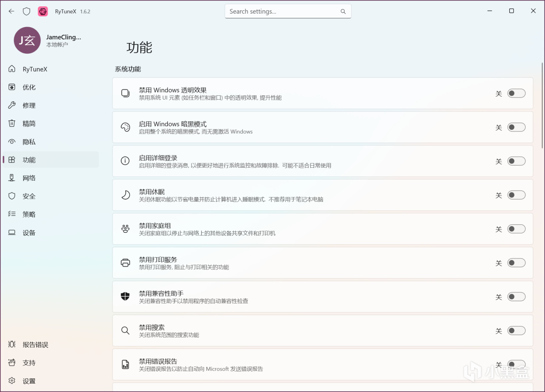Screen dimensions: 545x392
Task: Click the 网络 sidebar icon
Action: coord(12,178)
